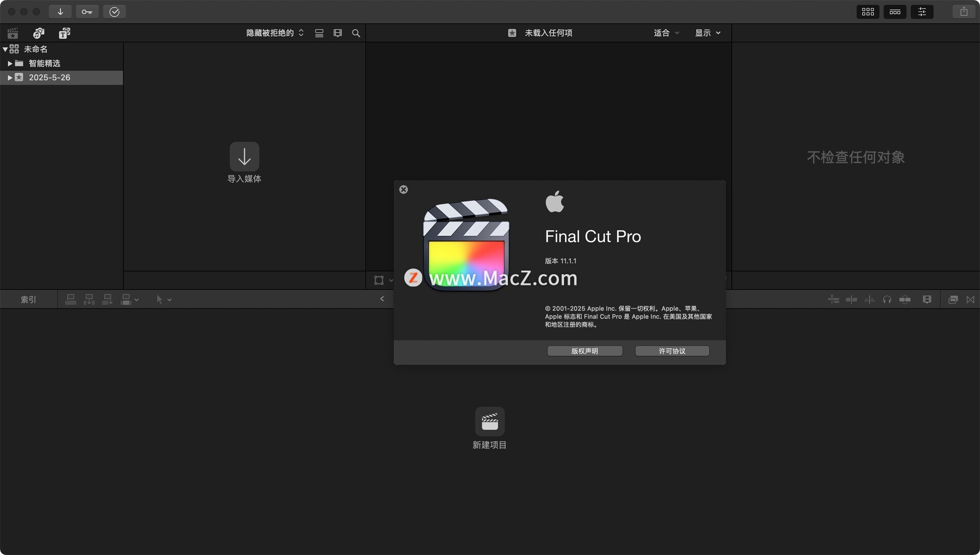This screenshot has height=555, width=980.
Task: Select the arrow select tool
Action: [x=159, y=300]
